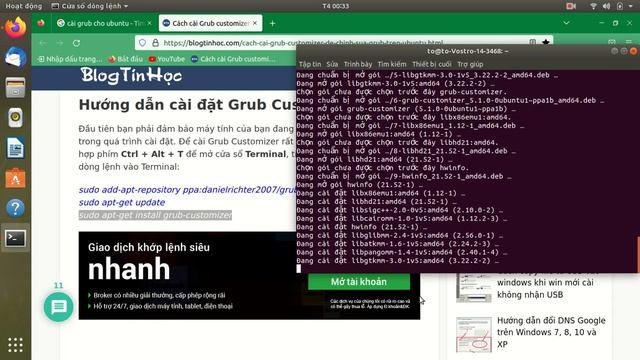Click terminal line Đang cài đặt hwinfo (21.52-1)

click(362, 227)
